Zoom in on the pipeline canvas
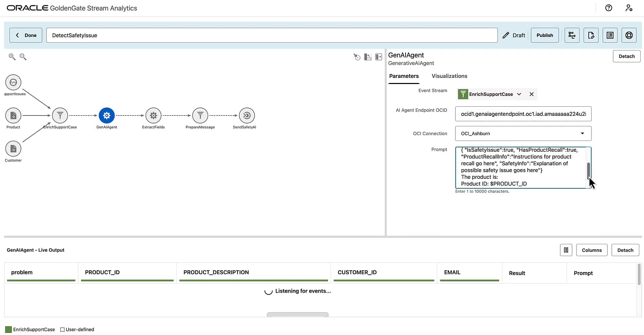 [12, 57]
